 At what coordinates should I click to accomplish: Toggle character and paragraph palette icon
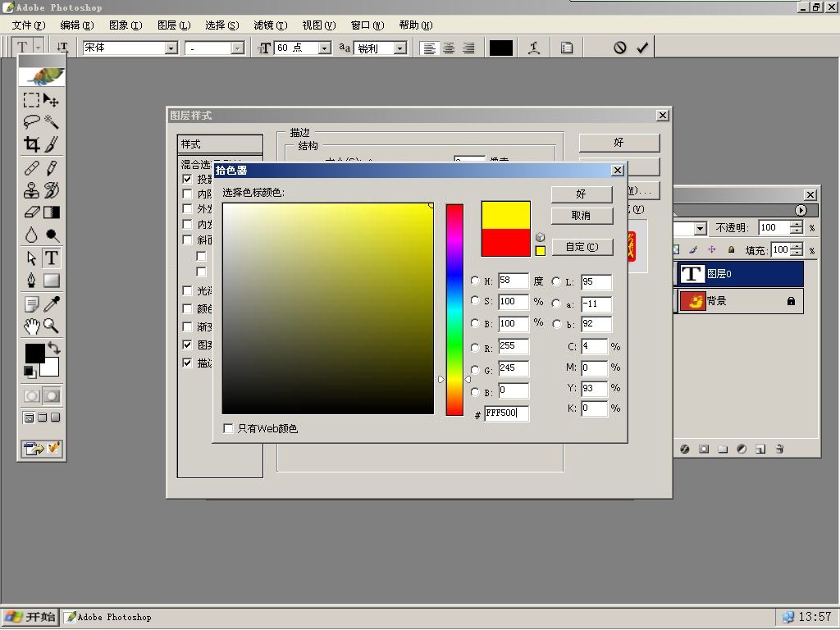pos(567,48)
